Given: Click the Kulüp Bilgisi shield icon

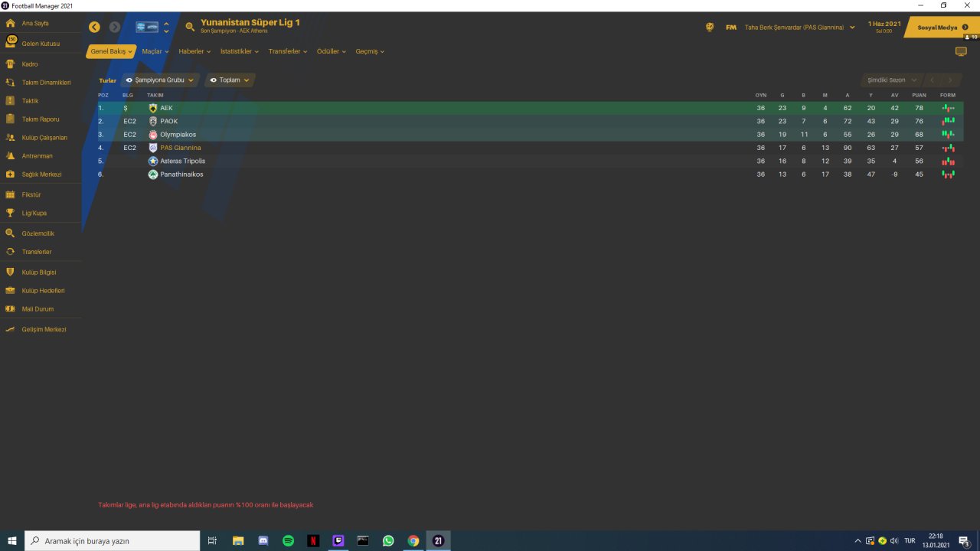Looking at the screenshot, I should (x=11, y=272).
